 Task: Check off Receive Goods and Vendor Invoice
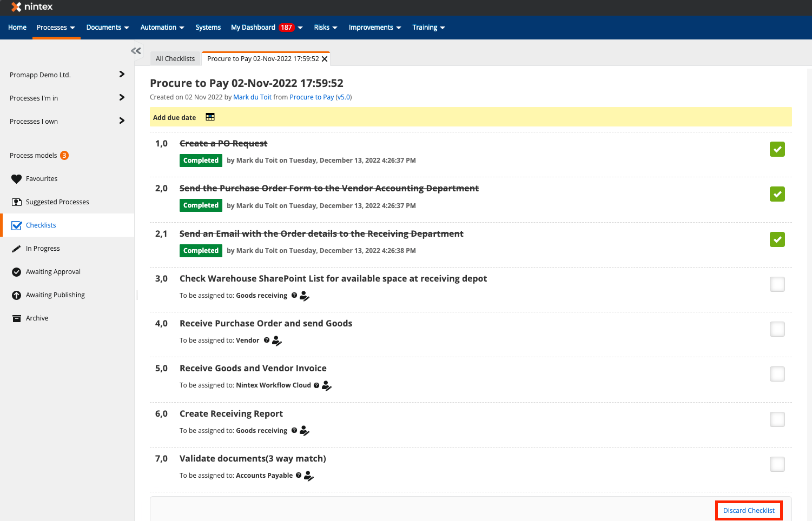pos(777,374)
